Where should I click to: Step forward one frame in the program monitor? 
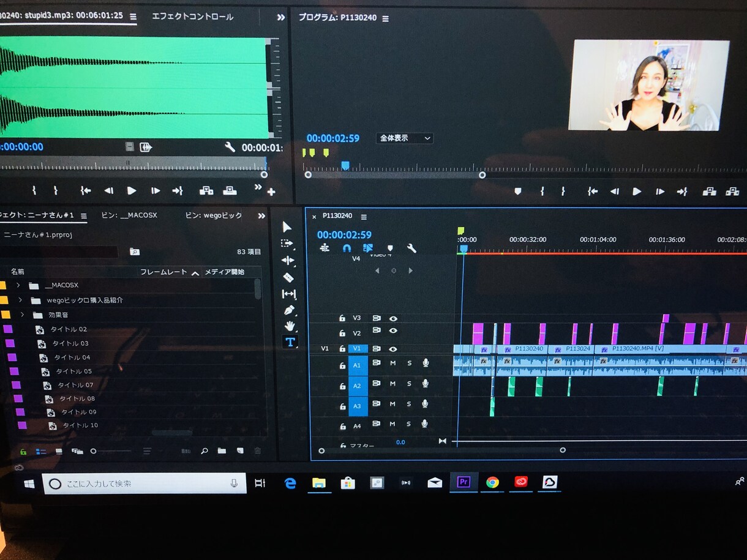[660, 192]
